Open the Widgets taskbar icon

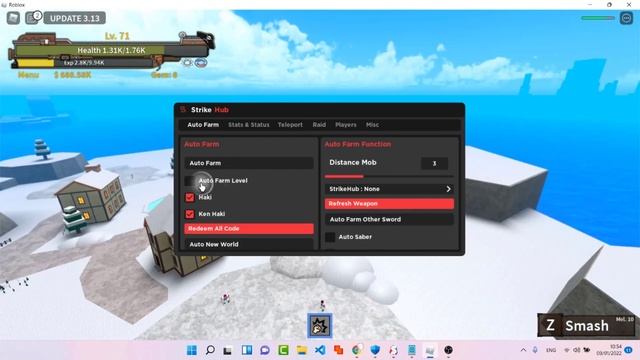pos(247,350)
